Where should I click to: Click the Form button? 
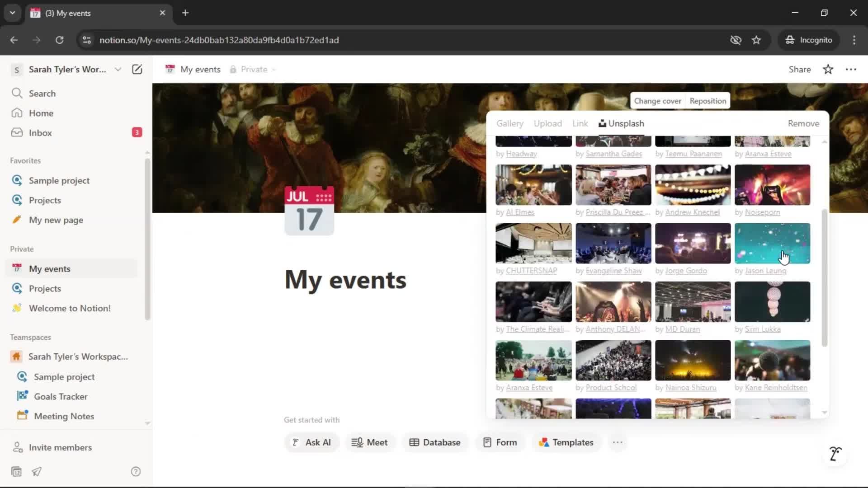point(500,442)
